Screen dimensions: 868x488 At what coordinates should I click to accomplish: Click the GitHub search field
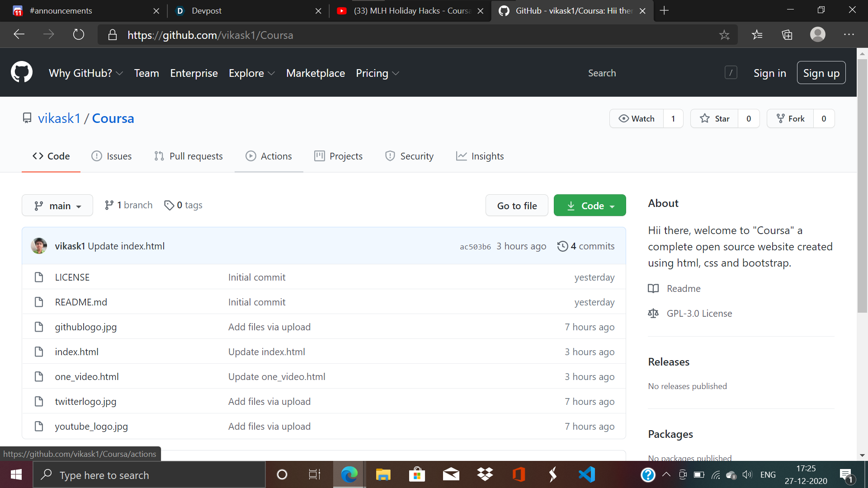click(651, 73)
